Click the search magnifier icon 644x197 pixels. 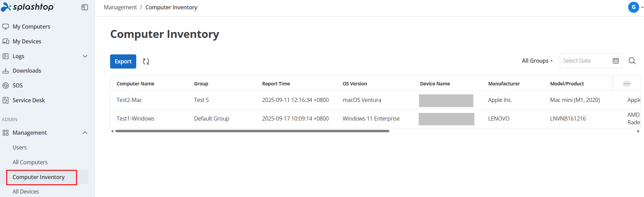pos(632,61)
